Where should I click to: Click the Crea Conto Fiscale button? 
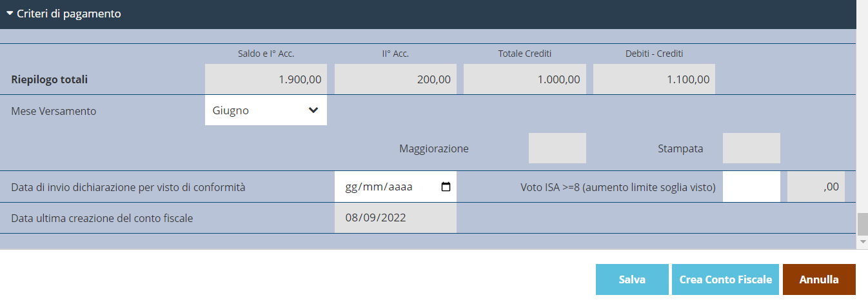[x=725, y=279]
